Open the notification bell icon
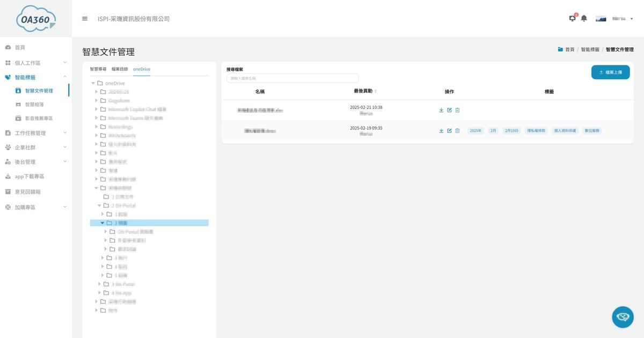The image size is (644, 338). (584, 19)
